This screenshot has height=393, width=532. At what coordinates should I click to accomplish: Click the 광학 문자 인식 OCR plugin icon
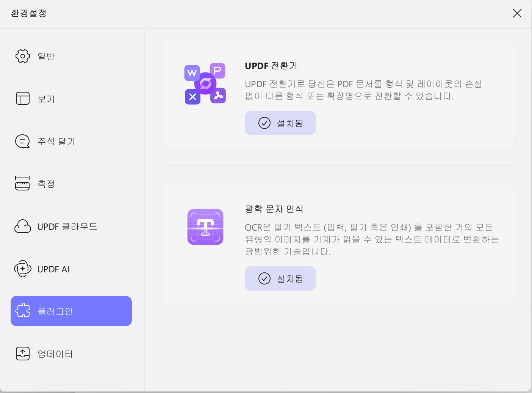pos(205,227)
